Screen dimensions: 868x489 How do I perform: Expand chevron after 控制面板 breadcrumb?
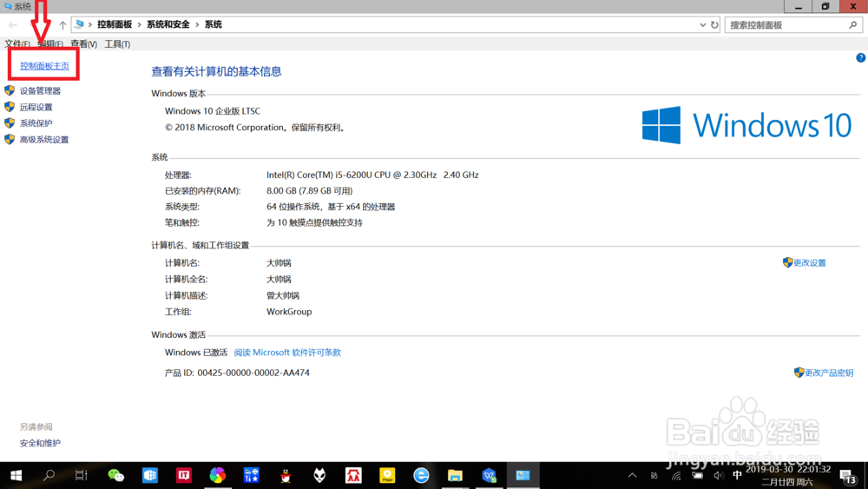coord(140,24)
